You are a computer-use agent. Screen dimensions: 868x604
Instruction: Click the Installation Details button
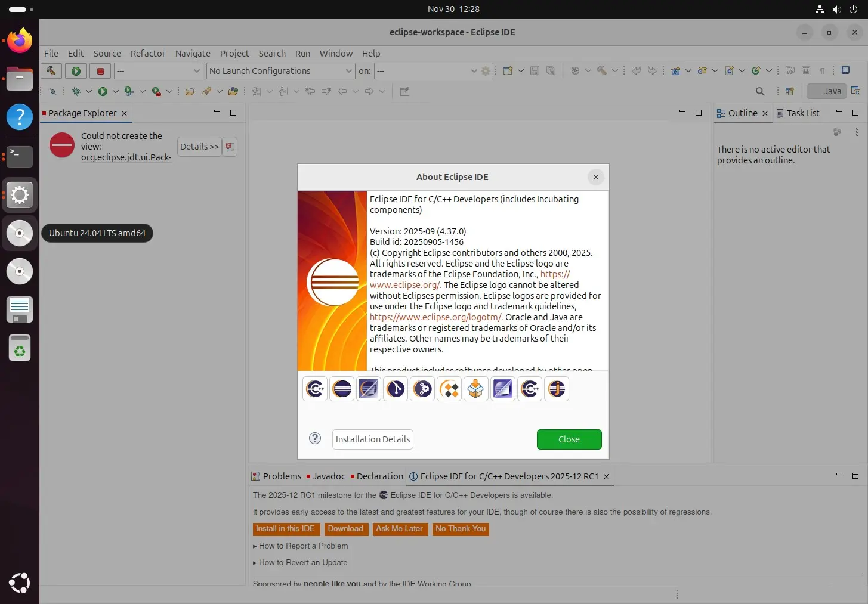pyautogui.click(x=373, y=439)
